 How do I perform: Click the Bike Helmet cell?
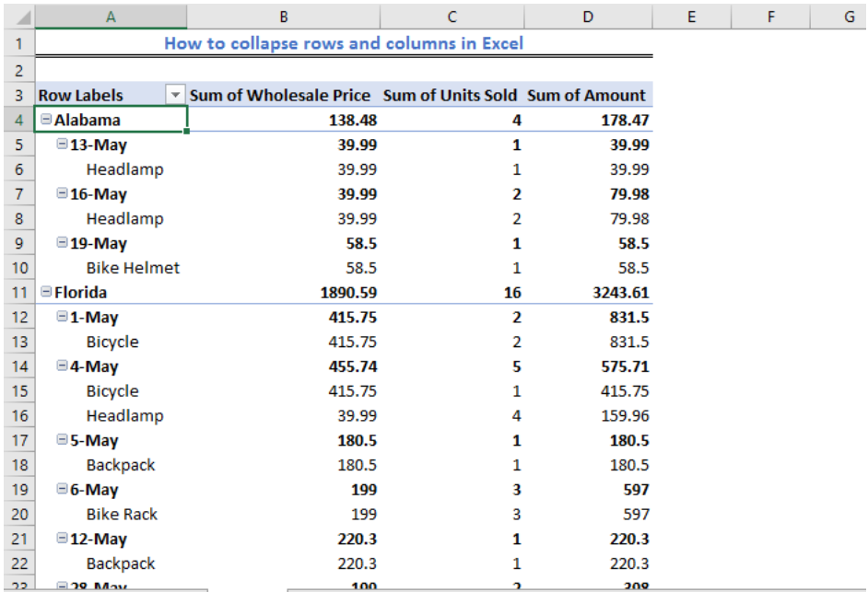[111, 268]
